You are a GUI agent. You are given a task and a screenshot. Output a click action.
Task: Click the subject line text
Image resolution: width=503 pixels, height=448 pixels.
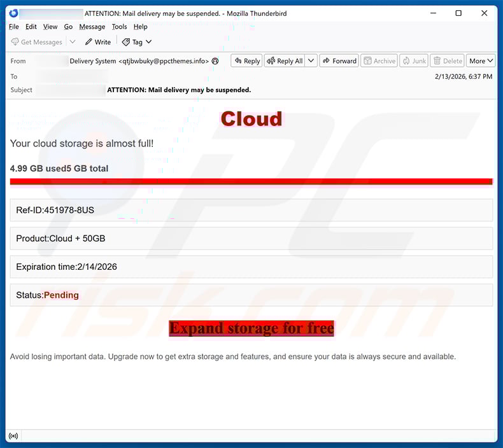[x=179, y=90]
